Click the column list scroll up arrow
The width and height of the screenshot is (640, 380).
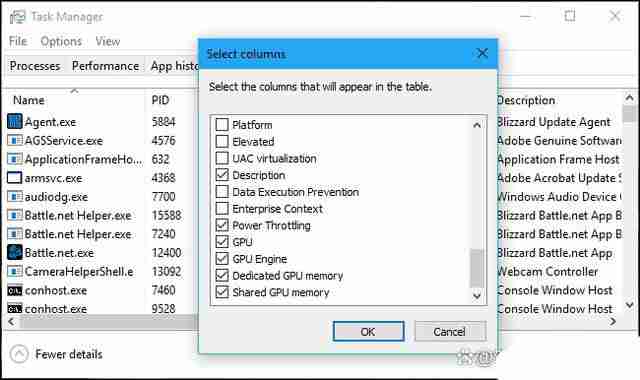pyautogui.click(x=476, y=125)
